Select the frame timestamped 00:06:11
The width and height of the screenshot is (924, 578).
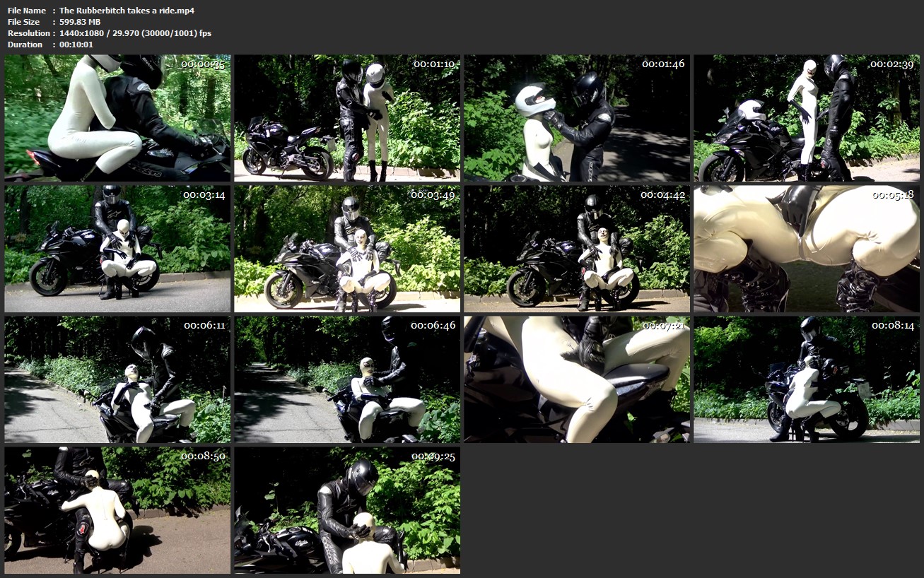click(117, 379)
